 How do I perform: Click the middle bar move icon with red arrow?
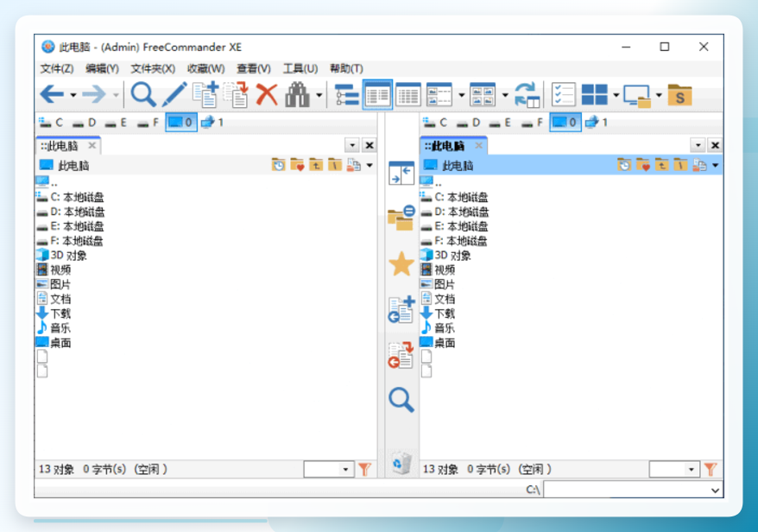pos(401,355)
